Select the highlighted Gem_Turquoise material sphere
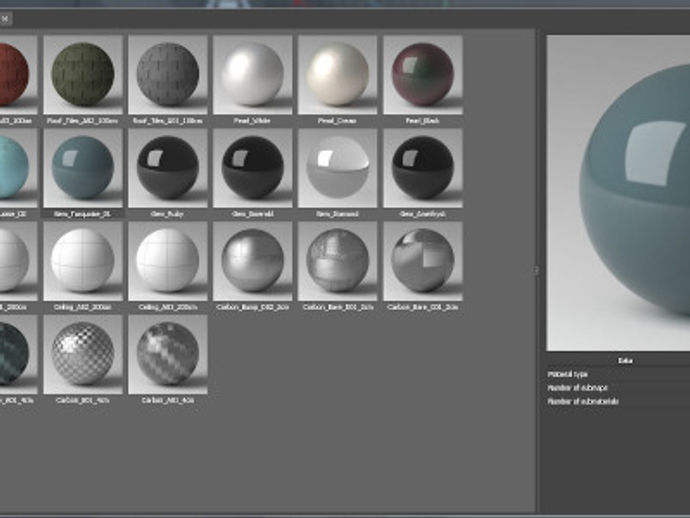690x518 pixels. (83, 168)
